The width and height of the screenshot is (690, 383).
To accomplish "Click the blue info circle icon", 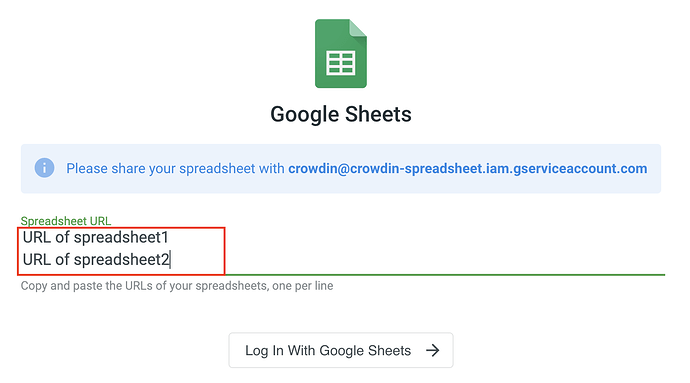I will [x=44, y=168].
